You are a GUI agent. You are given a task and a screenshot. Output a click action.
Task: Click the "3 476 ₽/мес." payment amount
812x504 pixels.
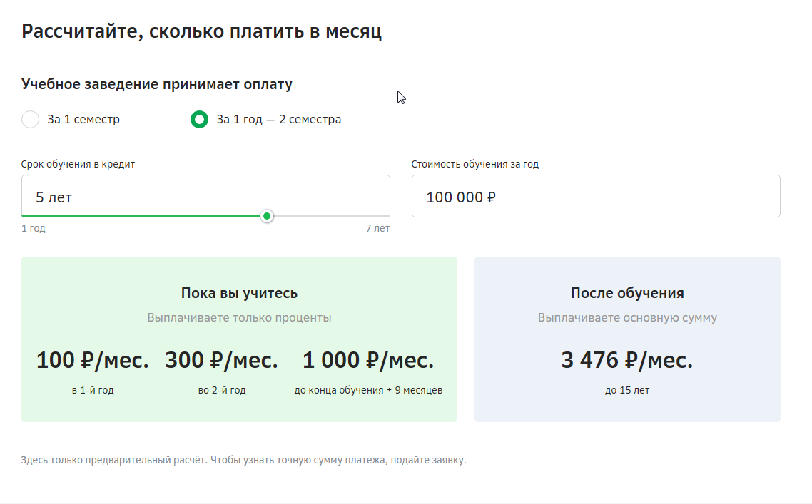click(626, 360)
